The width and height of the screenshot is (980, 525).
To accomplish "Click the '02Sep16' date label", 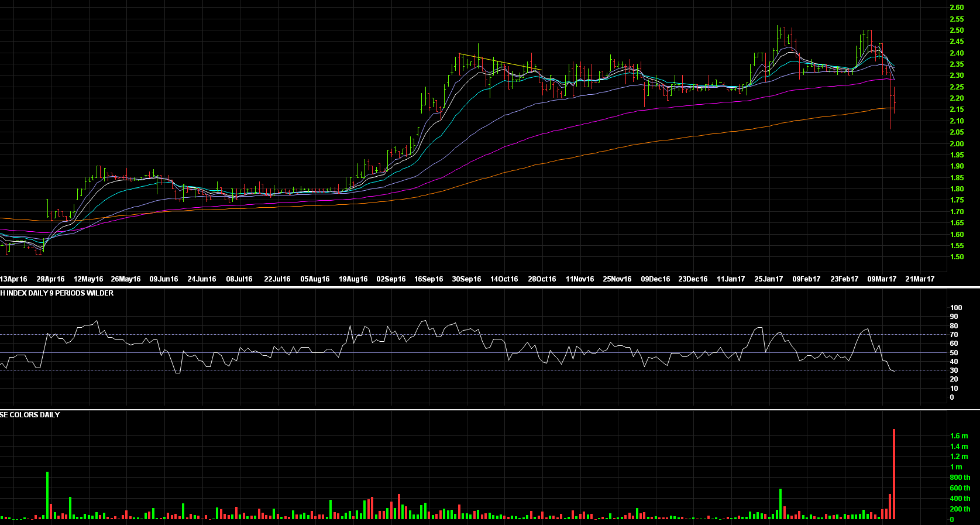I will pos(391,279).
